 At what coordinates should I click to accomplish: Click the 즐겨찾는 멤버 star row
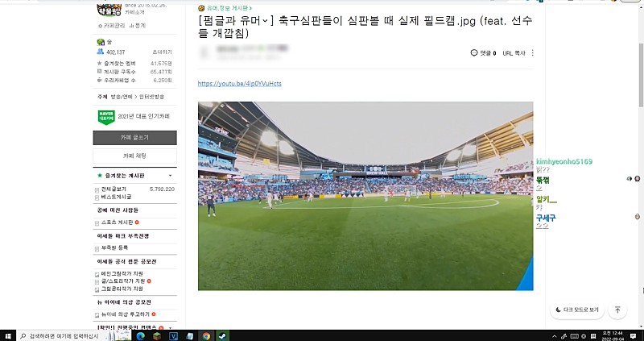tap(134, 64)
